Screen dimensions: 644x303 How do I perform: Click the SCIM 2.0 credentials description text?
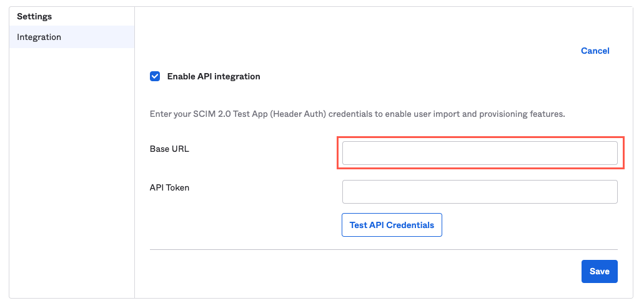357,114
